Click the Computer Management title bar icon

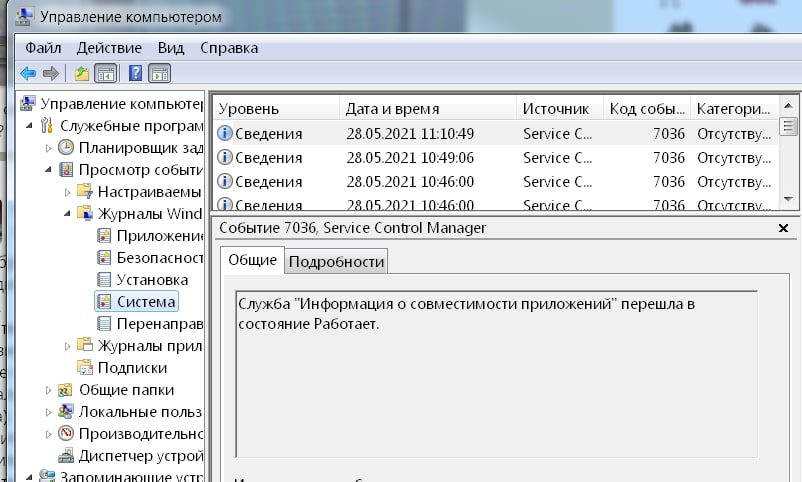(x=24, y=16)
